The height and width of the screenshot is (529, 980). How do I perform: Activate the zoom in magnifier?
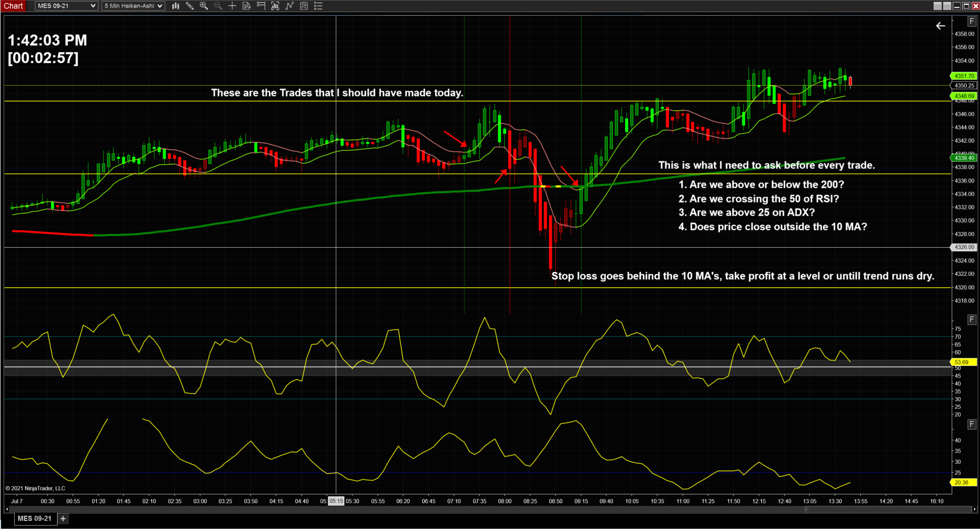click(204, 6)
